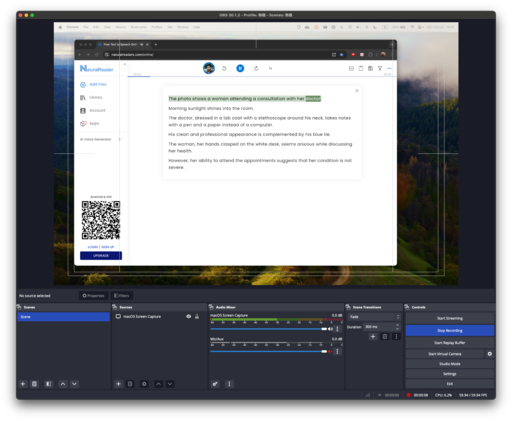The image size is (512, 421).
Task: Click Start Replay Buffer button
Action: click(450, 342)
